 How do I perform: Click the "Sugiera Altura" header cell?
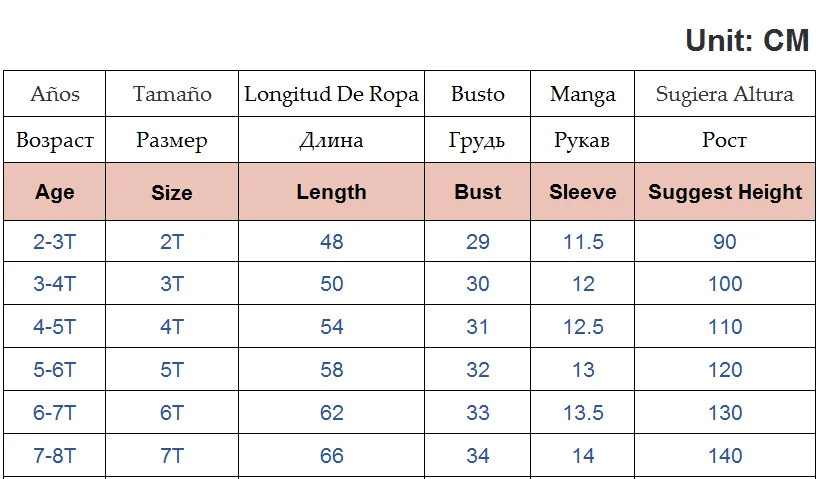point(725,95)
